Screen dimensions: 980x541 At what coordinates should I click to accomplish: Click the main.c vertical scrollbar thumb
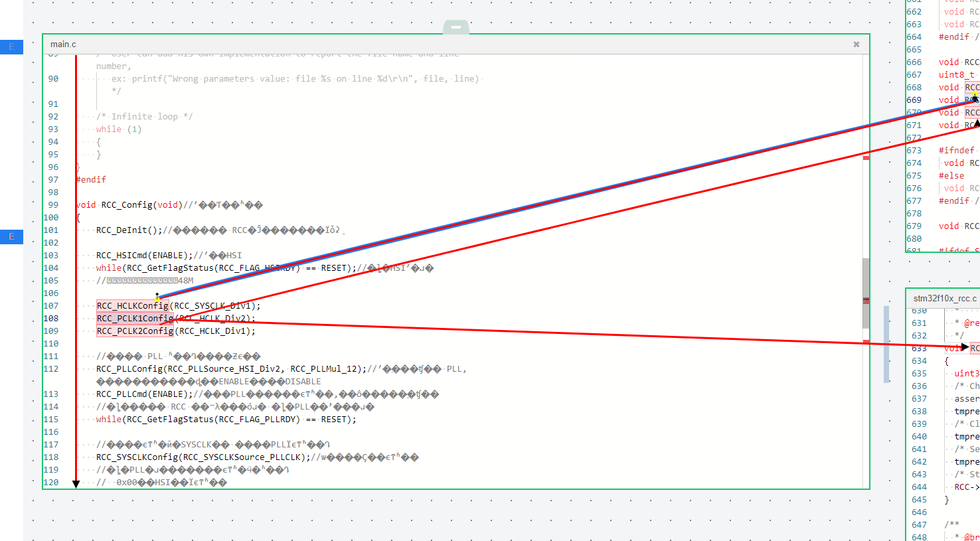866,292
